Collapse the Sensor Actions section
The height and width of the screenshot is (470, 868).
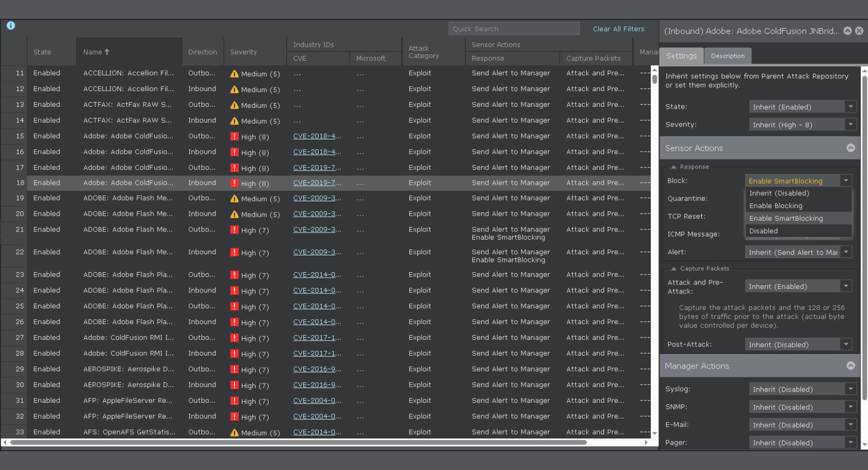point(851,148)
